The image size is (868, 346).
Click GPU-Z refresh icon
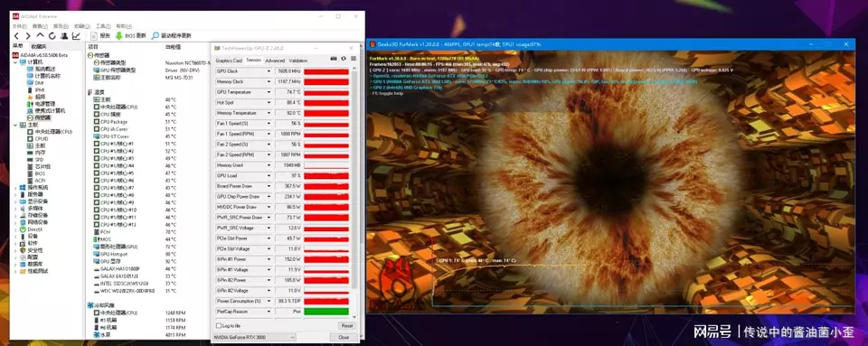344,59
